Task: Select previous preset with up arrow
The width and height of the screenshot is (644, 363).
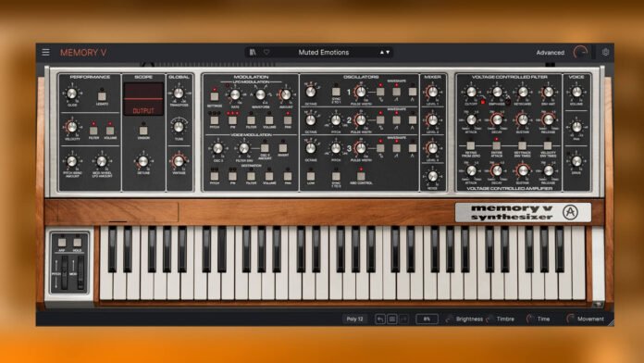Action: tap(381, 52)
